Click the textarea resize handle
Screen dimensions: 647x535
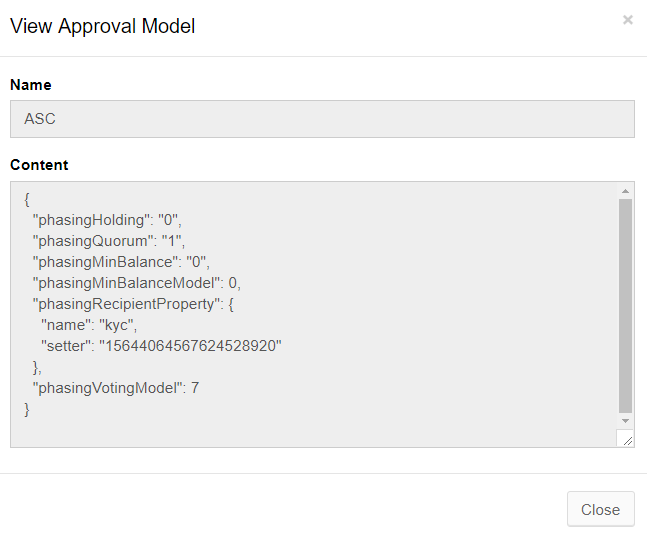coord(626,439)
